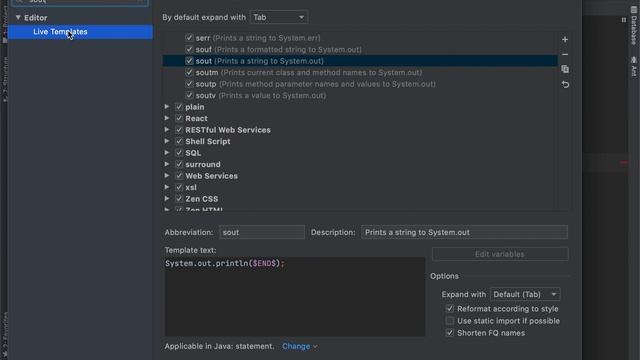The image size is (640, 360).
Task: Toggle the Zen CSS group checkbox
Action: 179,199
